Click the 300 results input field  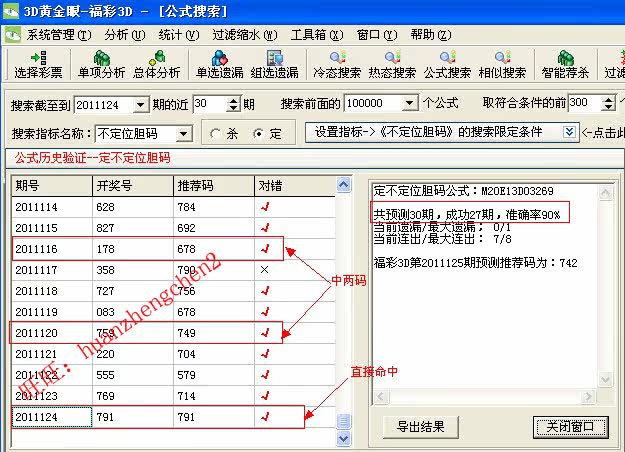(x=585, y=103)
